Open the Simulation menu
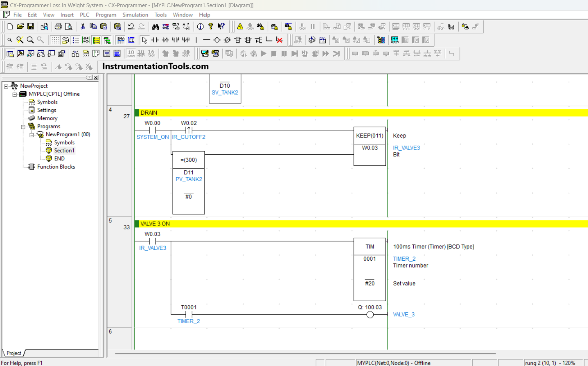The height and width of the screenshot is (366, 588). (135, 15)
